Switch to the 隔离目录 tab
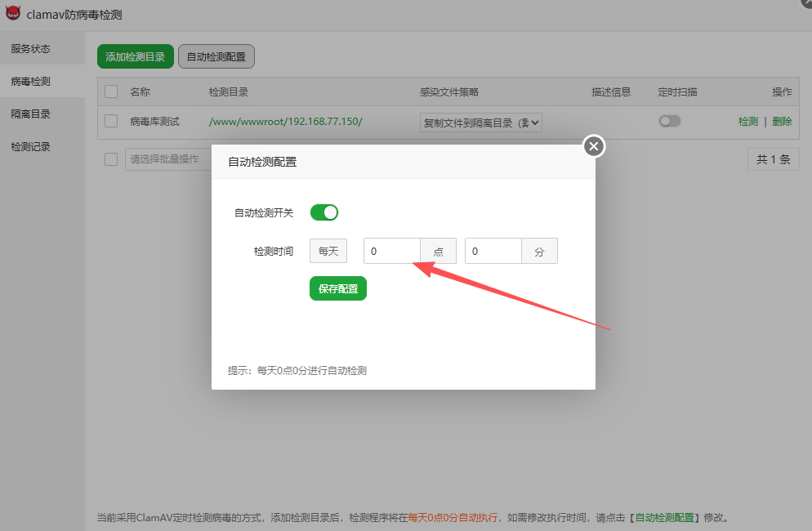812x531 pixels. pyautogui.click(x=31, y=114)
